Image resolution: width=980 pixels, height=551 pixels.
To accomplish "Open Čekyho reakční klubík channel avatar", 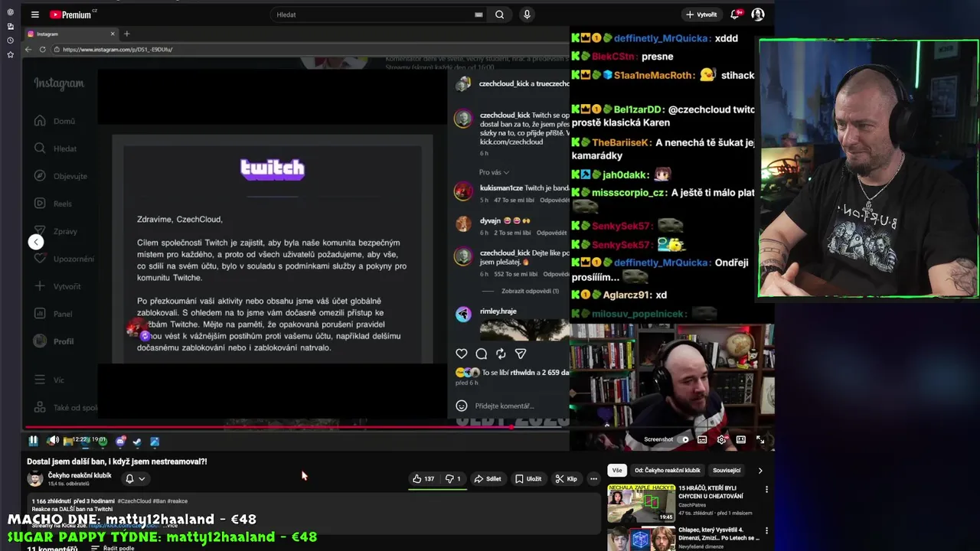I will tap(35, 478).
